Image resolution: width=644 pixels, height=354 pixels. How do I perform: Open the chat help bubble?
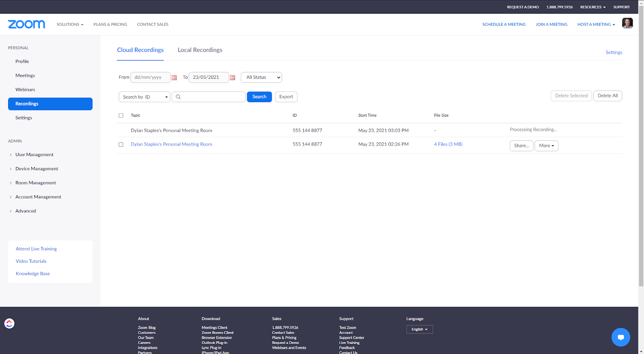pos(621,337)
